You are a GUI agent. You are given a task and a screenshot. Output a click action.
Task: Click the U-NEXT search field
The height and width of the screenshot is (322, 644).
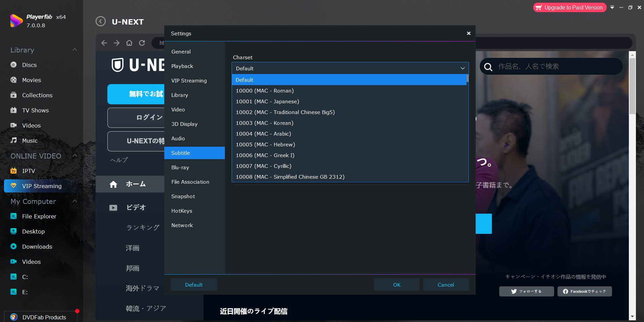(551, 67)
